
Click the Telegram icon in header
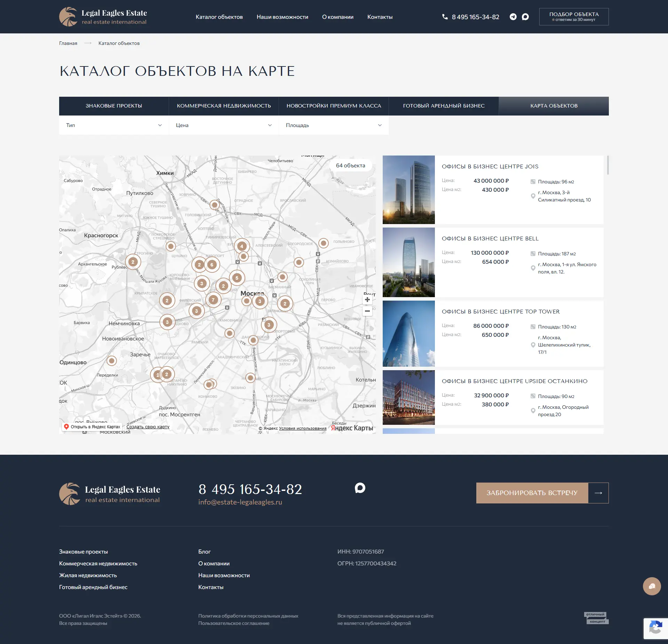[513, 17]
